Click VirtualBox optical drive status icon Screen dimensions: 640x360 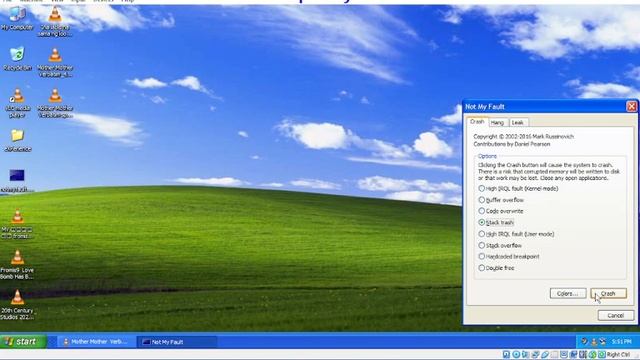(516, 354)
